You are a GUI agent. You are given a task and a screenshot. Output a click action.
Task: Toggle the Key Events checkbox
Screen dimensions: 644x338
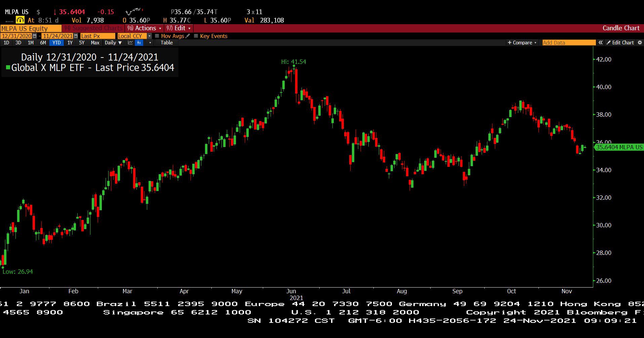point(196,36)
